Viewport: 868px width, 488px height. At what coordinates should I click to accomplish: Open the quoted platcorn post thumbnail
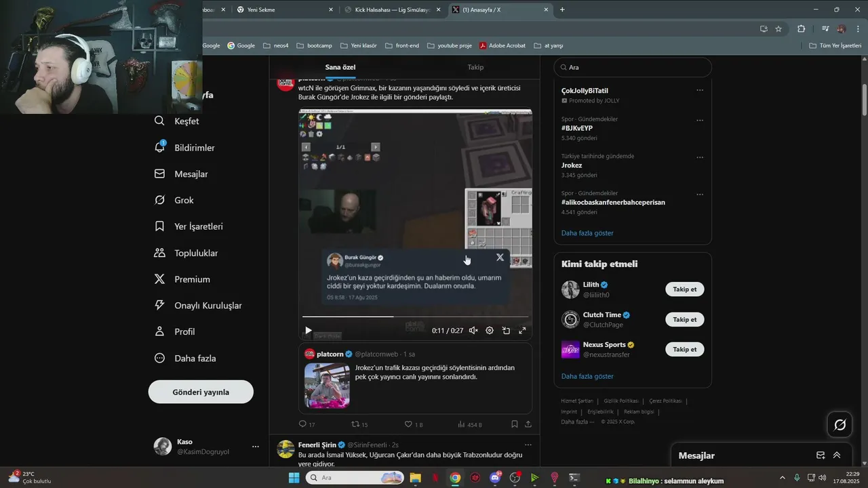[327, 386]
